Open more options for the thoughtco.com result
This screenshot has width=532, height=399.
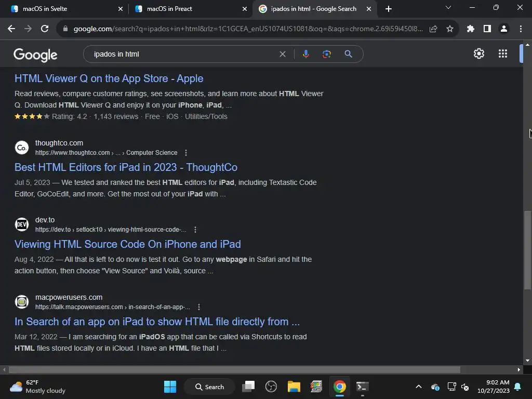pos(185,153)
